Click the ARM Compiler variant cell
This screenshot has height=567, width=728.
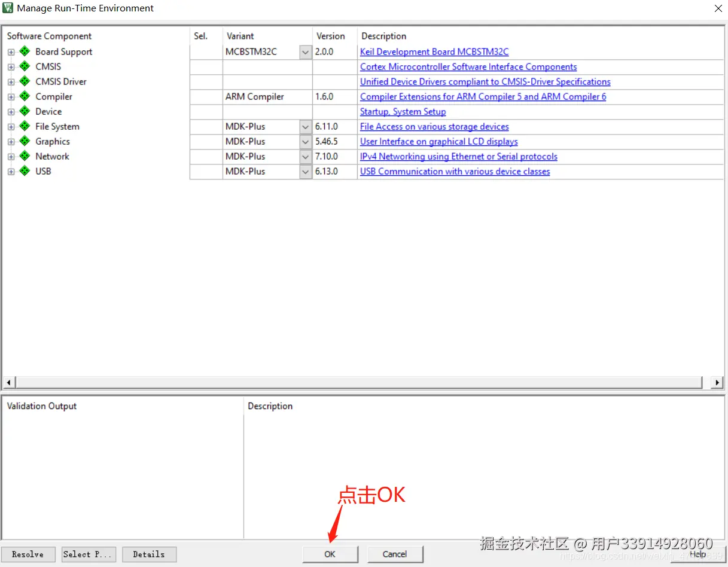tap(267, 97)
